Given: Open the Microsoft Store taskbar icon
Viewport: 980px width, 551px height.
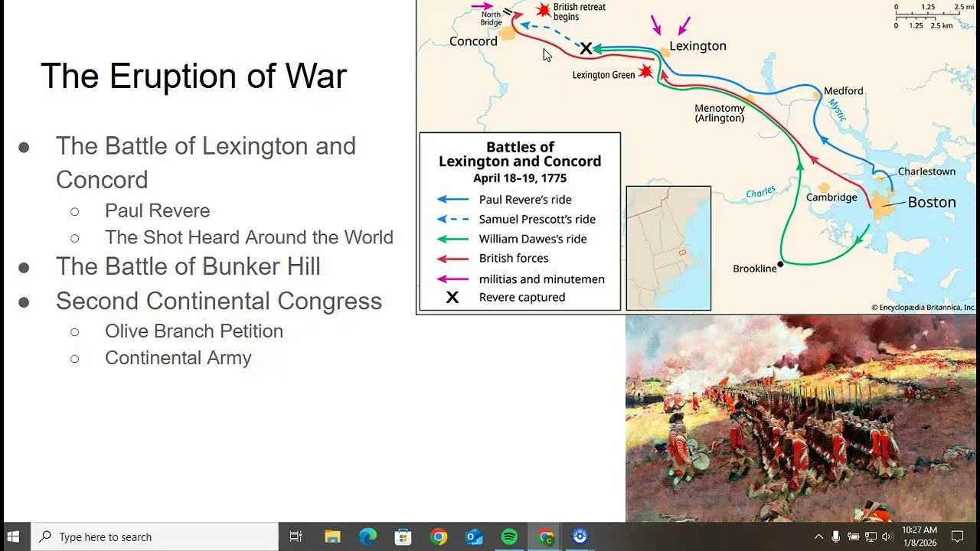Looking at the screenshot, I should tap(403, 536).
